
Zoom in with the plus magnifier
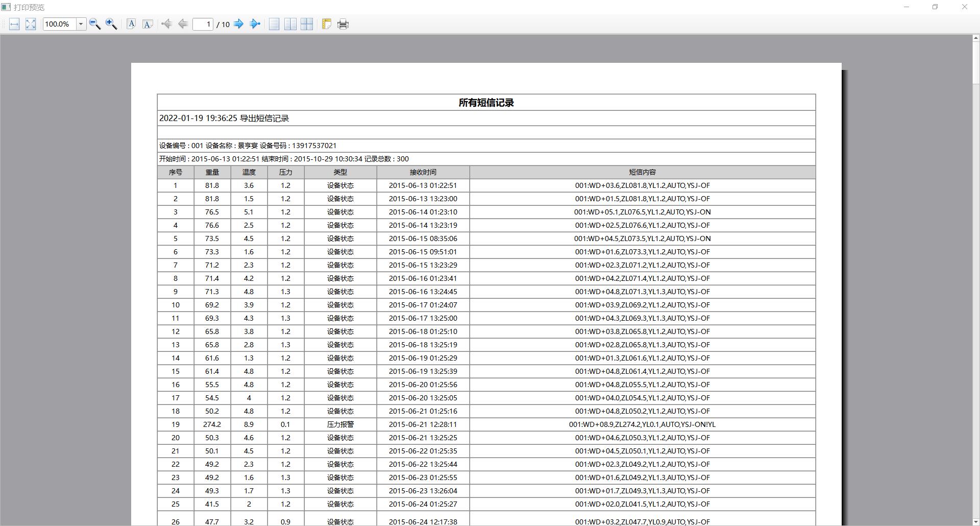click(111, 24)
